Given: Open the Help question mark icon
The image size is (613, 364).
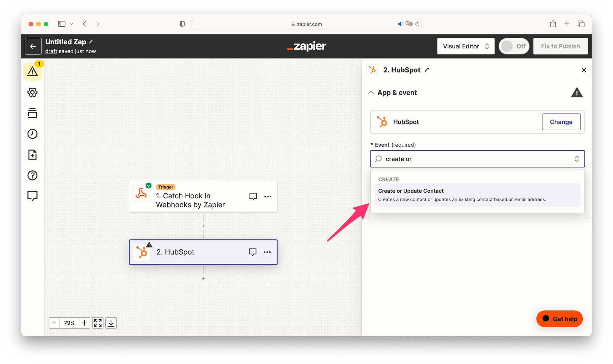Looking at the screenshot, I should [32, 176].
